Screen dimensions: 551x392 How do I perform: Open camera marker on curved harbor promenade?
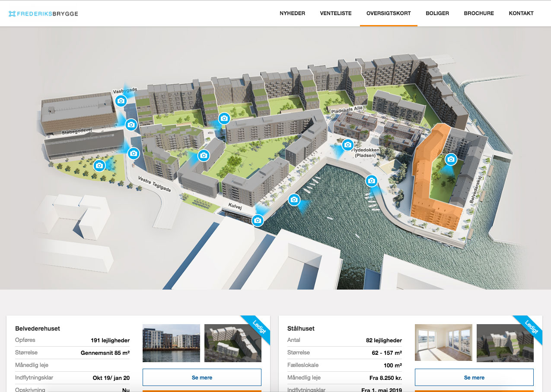[x=371, y=181]
